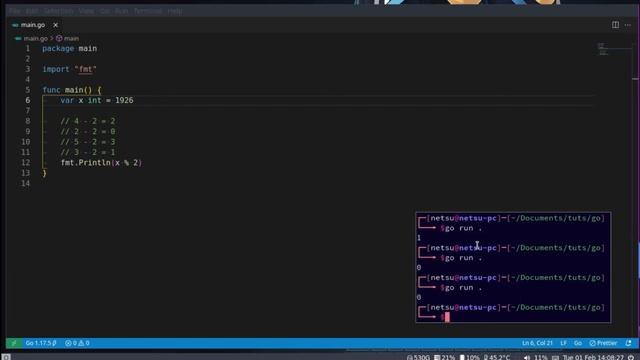The height and width of the screenshot is (360, 640).
Task: Click the first go run . command in terminal
Action: coord(464,228)
